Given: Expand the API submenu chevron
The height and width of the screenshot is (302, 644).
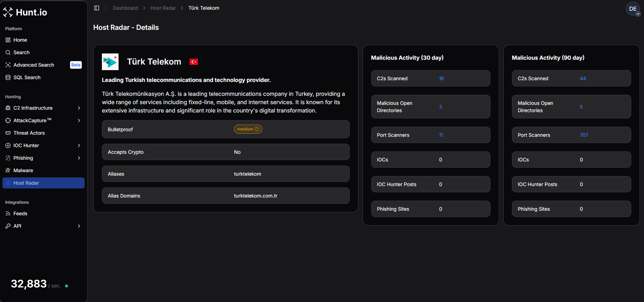Looking at the screenshot, I should tap(79, 226).
